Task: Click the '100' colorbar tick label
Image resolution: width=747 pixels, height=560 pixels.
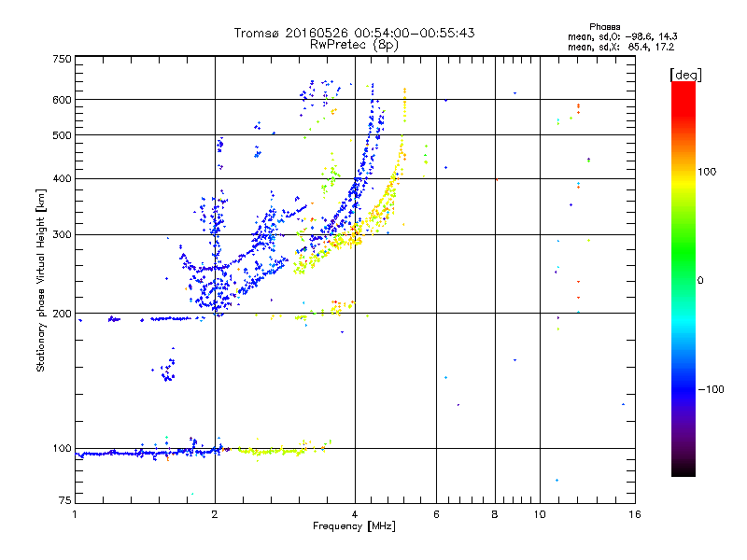Action: [x=707, y=172]
